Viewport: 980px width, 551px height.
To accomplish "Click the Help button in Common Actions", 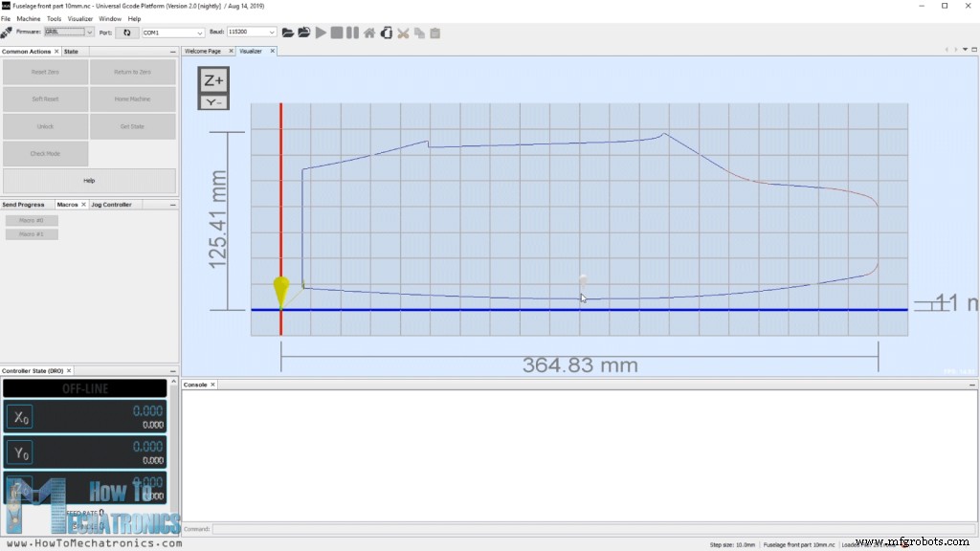I will 89,180.
